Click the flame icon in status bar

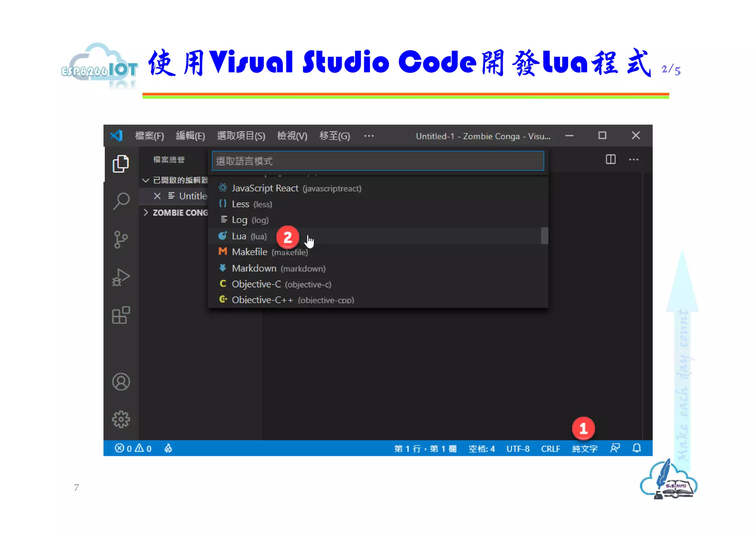pyautogui.click(x=168, y=448)
